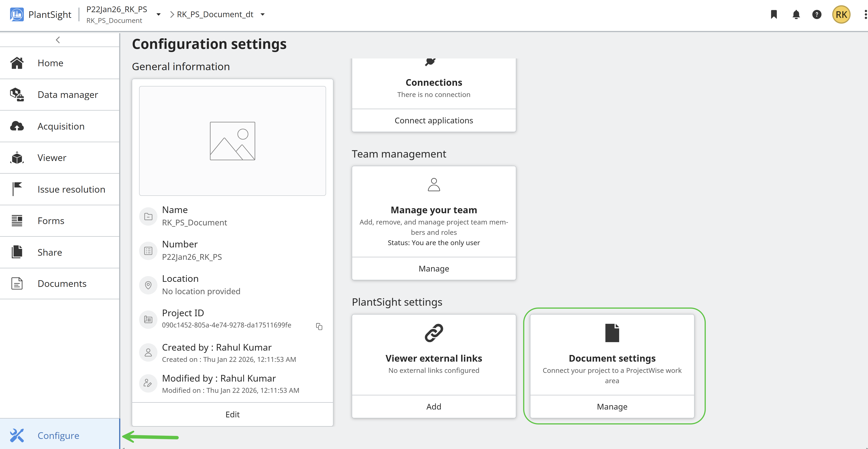
Task: Click Edit under General information
Action: 232,414
